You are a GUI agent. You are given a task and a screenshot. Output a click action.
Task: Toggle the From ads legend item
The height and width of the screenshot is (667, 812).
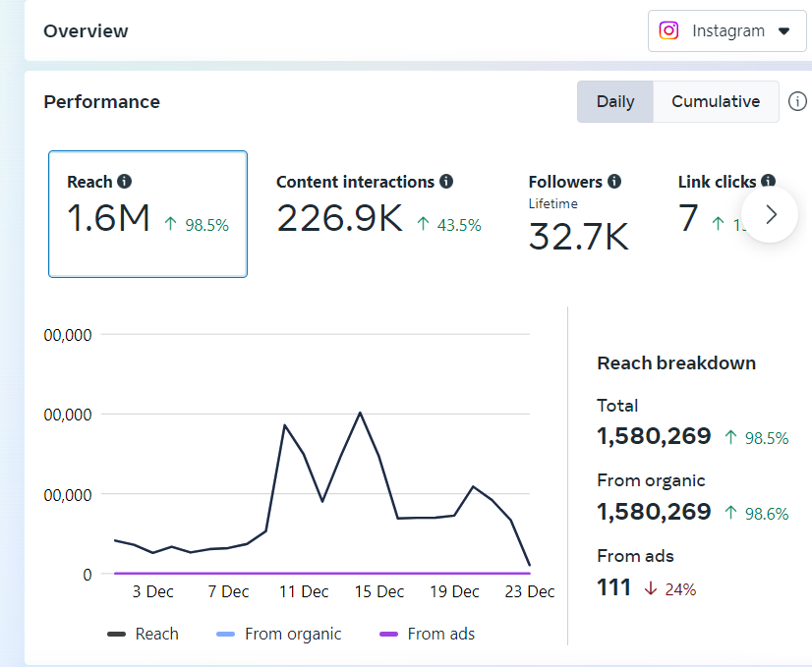tap(428, 634)
